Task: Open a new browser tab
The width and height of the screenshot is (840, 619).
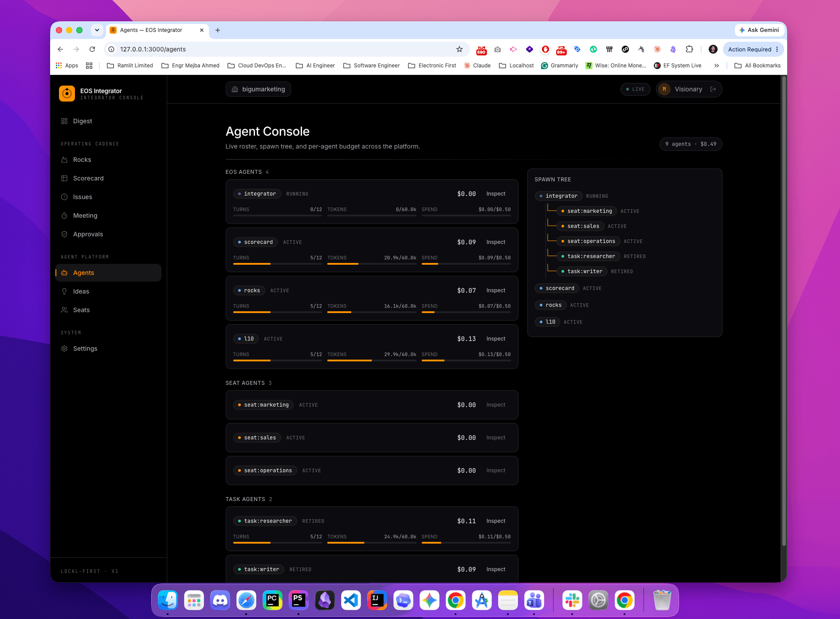Action: pyautogui.click(x=218, y=30)
